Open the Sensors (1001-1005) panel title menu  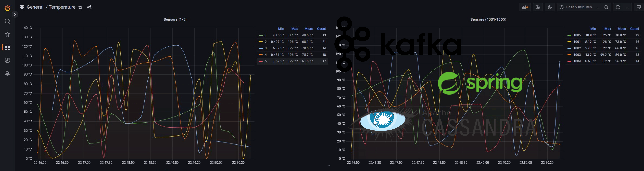[x=488, y=19]
